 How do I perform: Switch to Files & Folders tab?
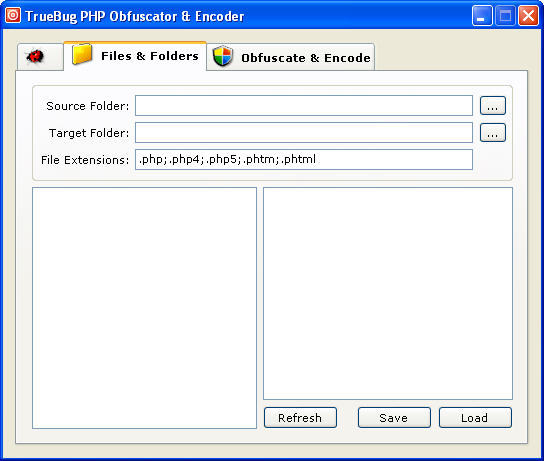[x=135, y=56]
